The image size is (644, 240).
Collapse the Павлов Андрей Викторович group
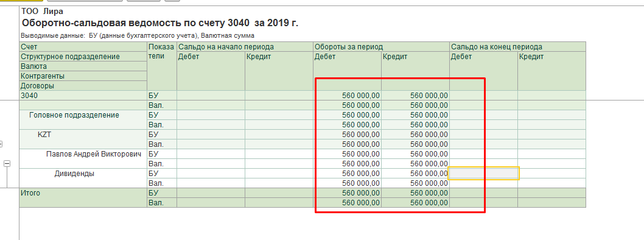tap(7, 163)
